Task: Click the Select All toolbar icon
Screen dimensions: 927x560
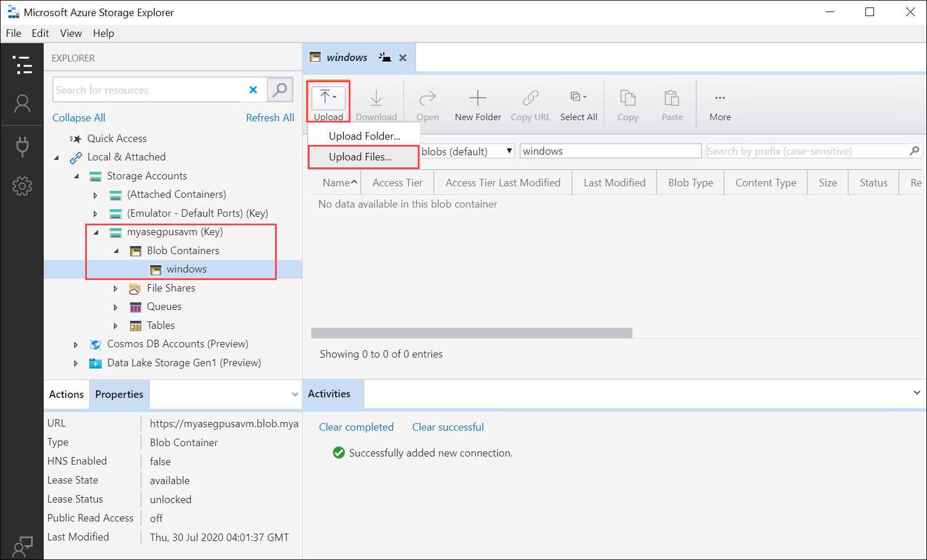Action: pos(578,103)
